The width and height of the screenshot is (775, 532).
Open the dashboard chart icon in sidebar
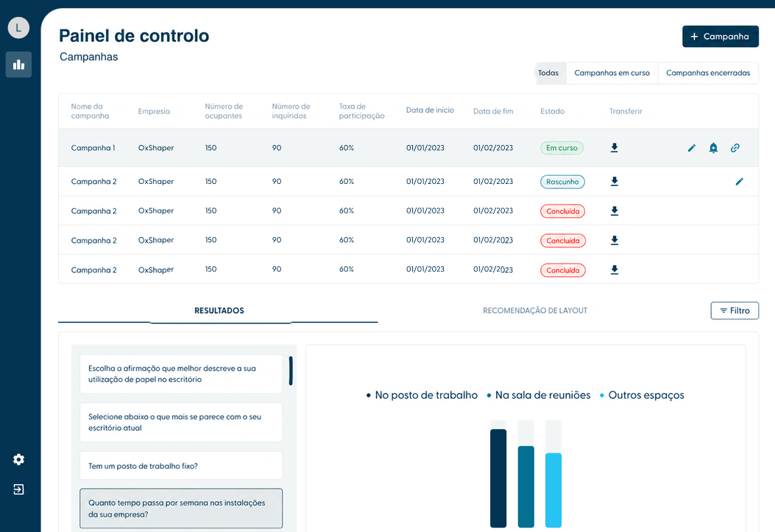19,65
